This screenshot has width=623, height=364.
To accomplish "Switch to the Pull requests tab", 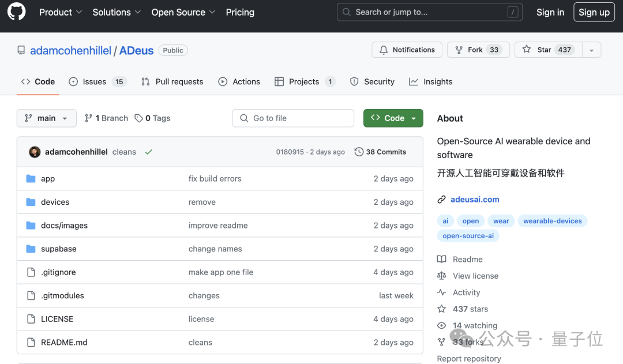I will [x=172, y=81].
